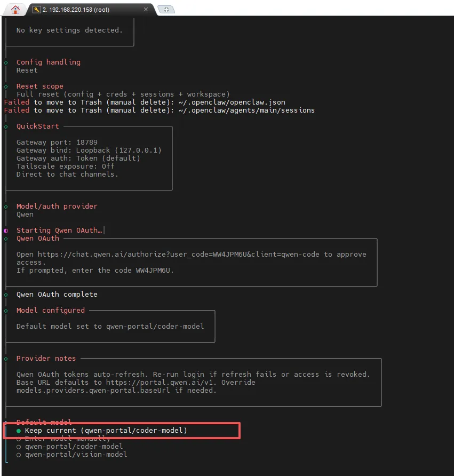
Task: Select the qwen-portal/coder-model radio option
Action: (x=70, y=446)
